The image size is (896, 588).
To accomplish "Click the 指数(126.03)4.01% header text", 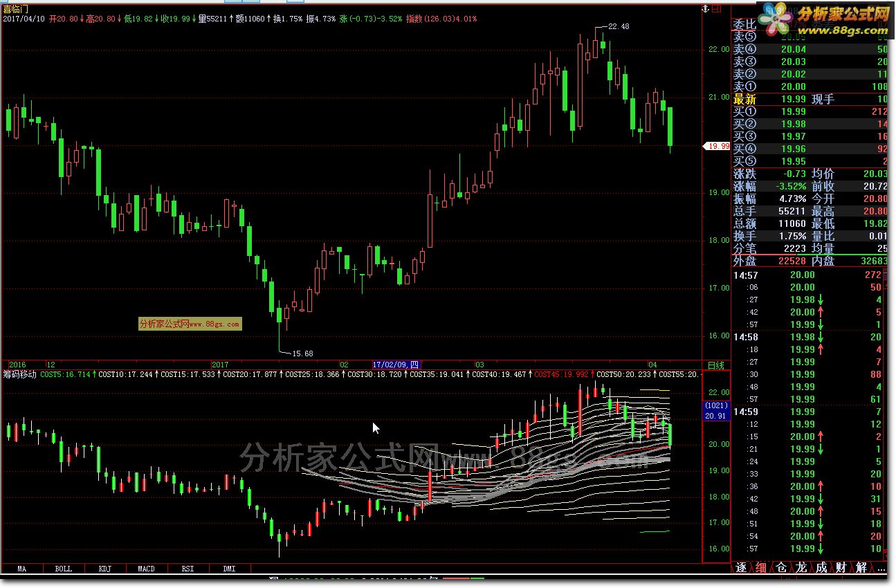I will [x=441, y=19].
